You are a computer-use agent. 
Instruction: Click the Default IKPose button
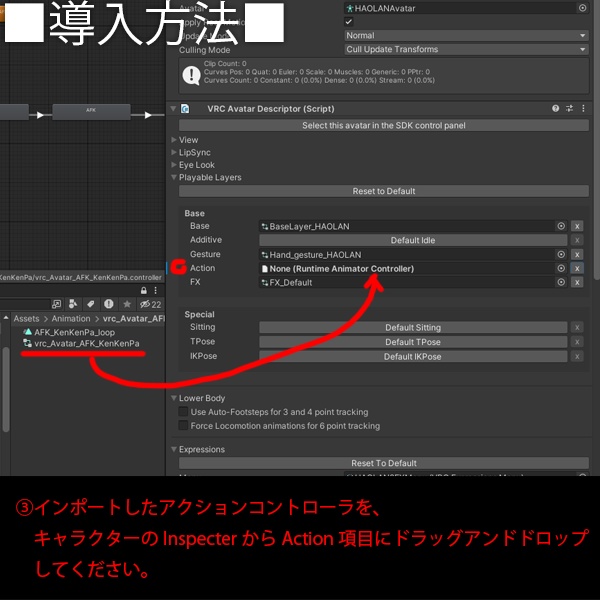[413, 357]
